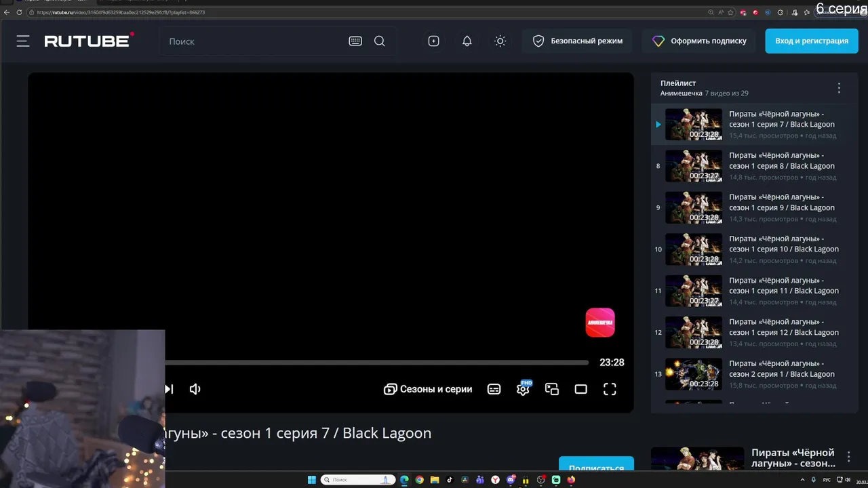Click the search magnifier icon
This screenshot has width=868, height=488.
tap(380, 41)
